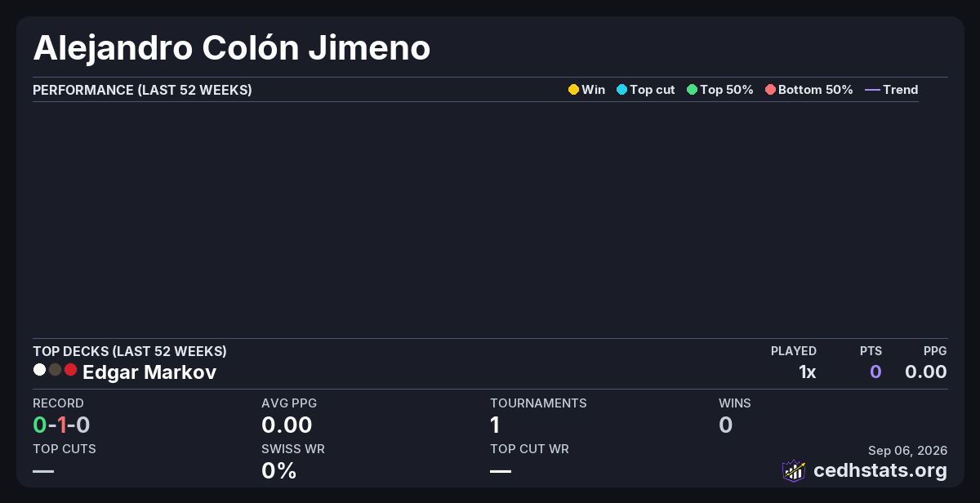Viewport: 980px width, 503px height.
Task: Open the cedhstats.org link
Action: pyautogui.click(x=880, y=470)
